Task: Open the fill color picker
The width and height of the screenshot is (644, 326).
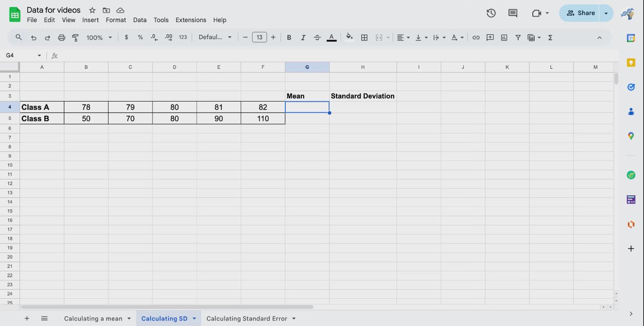Action: 350,37
